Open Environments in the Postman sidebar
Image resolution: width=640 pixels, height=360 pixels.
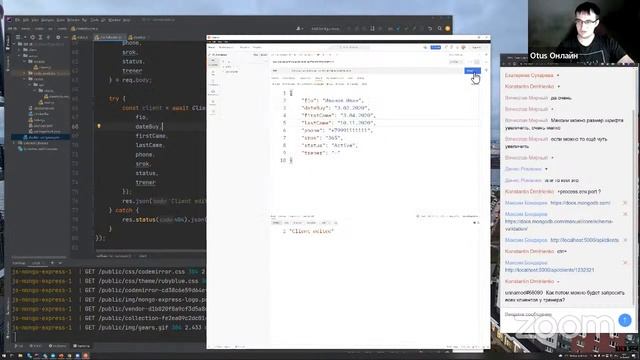click(213, 83)
